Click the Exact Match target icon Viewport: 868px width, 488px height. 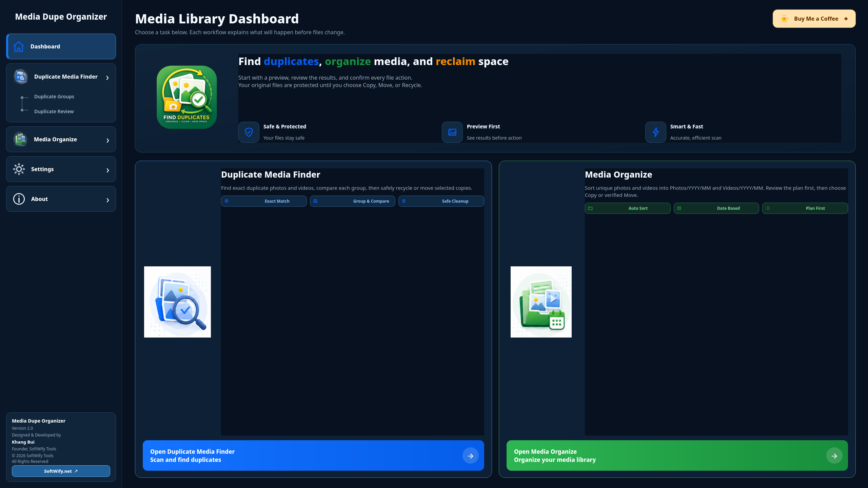click(x=226, y=201)
